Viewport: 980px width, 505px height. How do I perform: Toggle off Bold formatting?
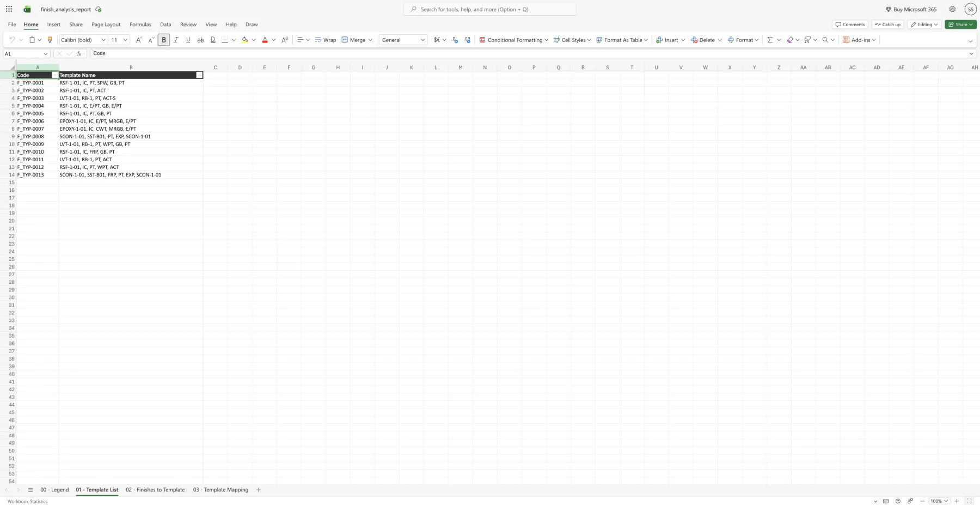click(x=163, y=40)
